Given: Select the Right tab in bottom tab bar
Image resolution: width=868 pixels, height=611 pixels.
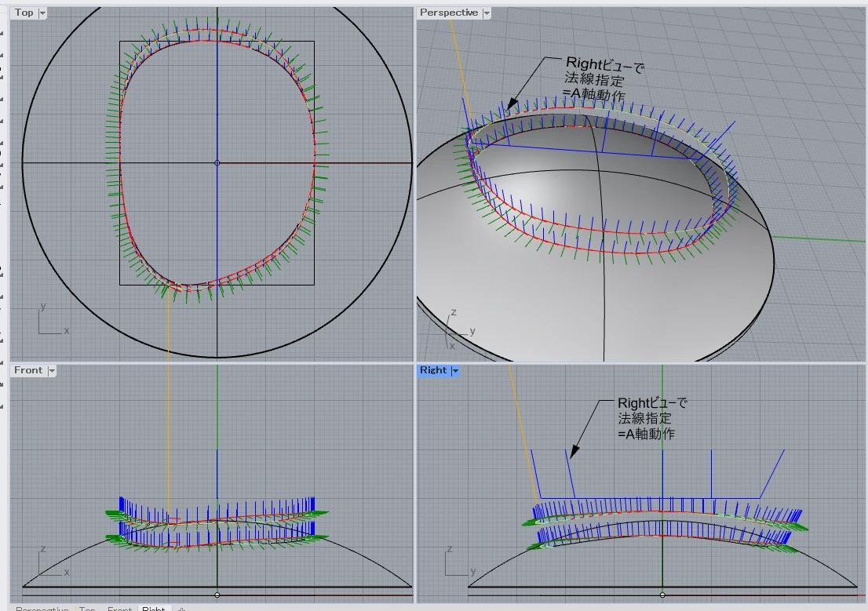Looking at the screenshot, I should pyautogui.click(x=153, y=608).
